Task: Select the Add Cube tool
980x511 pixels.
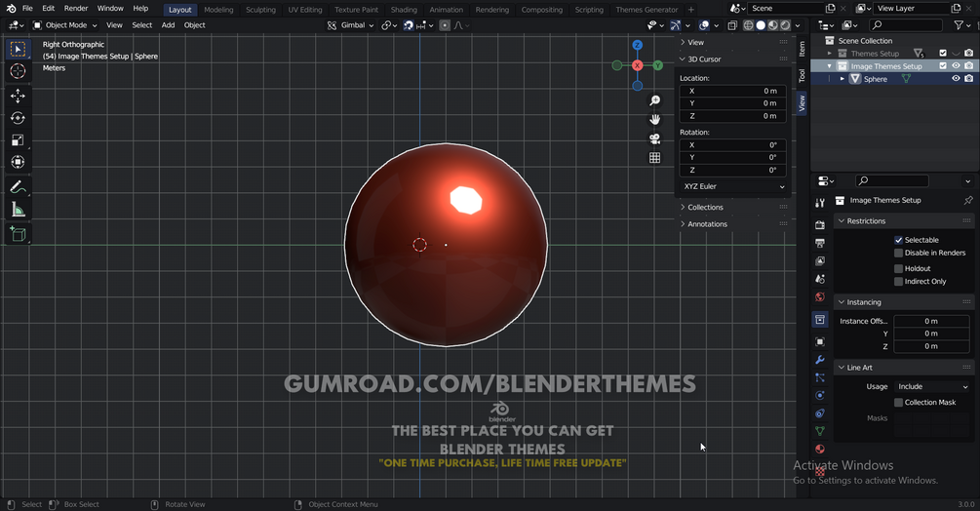Action: click(x=18, y=234)
